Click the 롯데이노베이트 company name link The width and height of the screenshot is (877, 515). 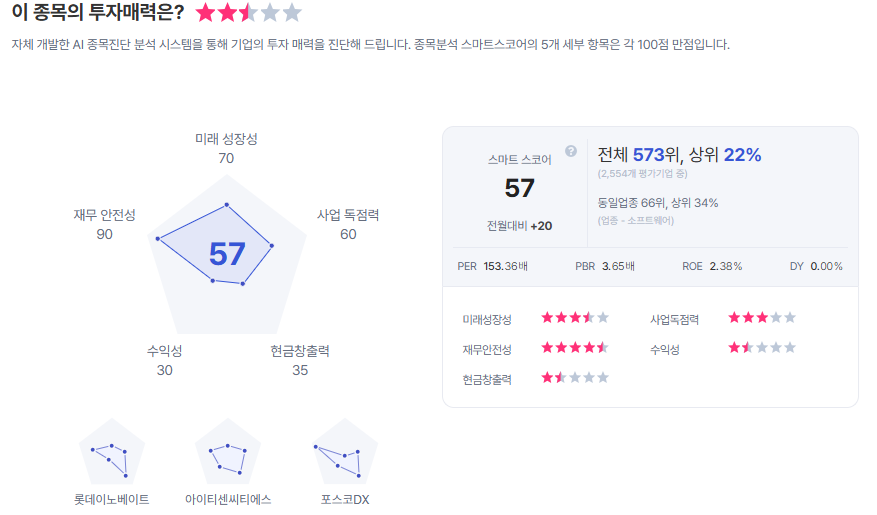point(112,499)
